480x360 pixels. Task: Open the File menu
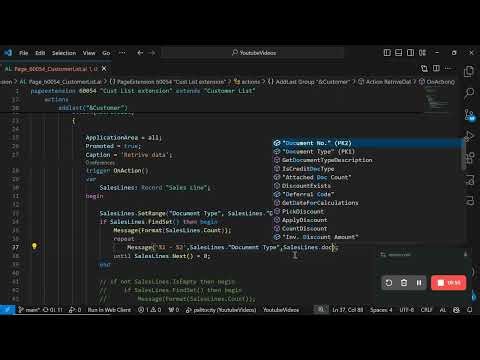(x=24, y=53)
